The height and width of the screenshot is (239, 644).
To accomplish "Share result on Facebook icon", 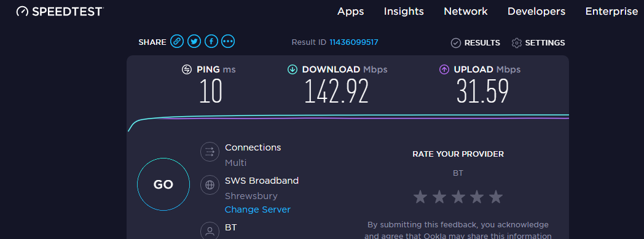I will coord(211,41).
